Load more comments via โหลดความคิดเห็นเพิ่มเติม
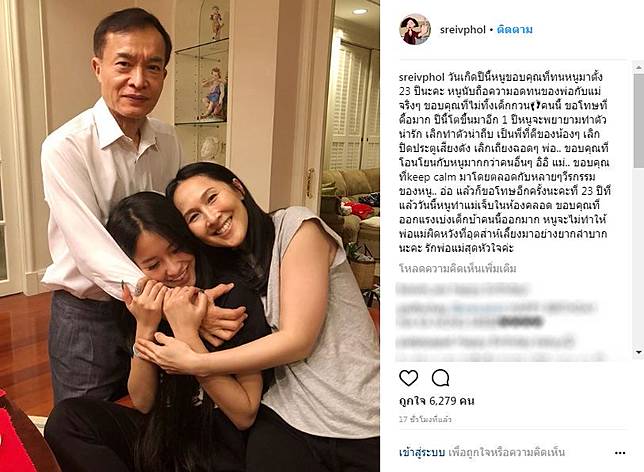The height and width of the screenshot is (472, 644). point(458,269)
